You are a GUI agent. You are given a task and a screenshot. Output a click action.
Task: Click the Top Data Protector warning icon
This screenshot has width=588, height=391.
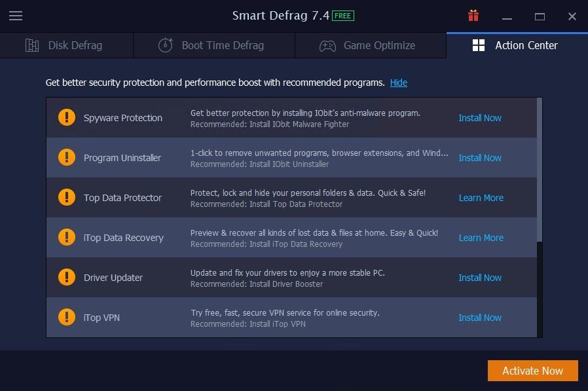[67, 197]
